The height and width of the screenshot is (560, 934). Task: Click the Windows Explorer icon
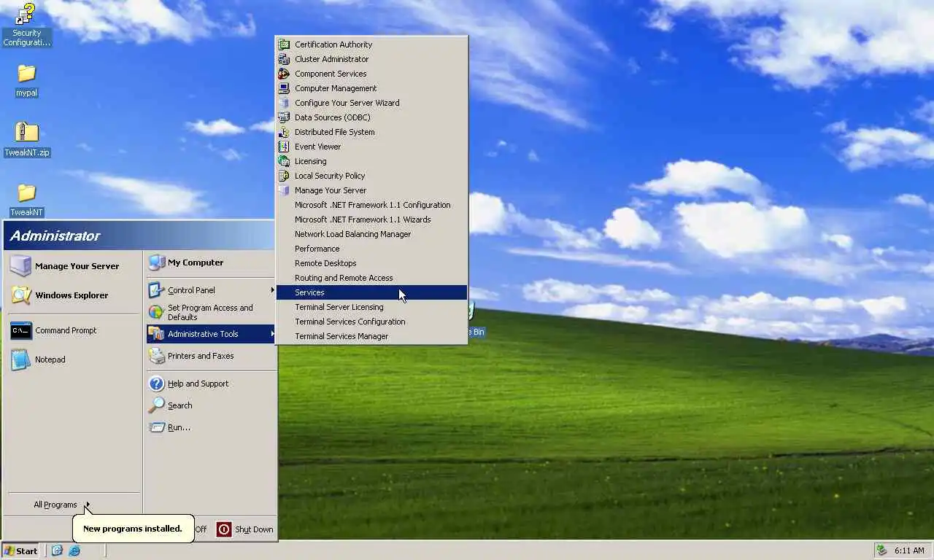coord(20,295)
